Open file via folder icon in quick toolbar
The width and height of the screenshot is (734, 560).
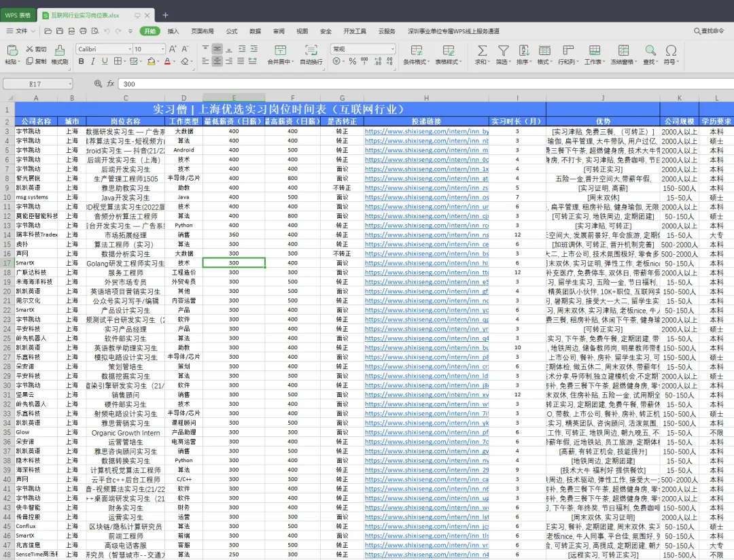tap(48, 31)
